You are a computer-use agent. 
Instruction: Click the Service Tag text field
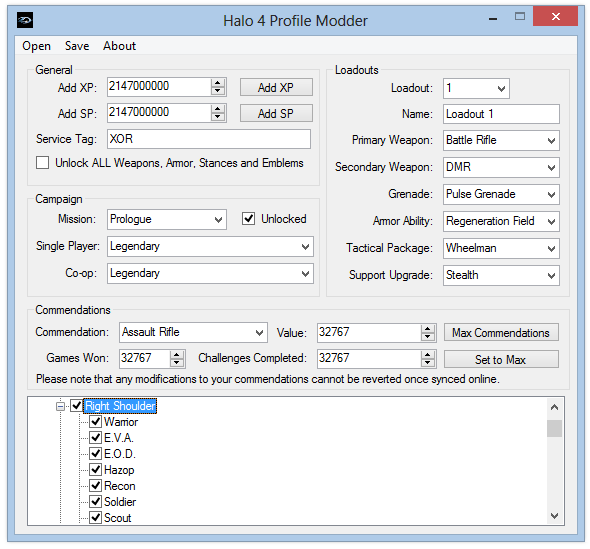tap(209, 139)
